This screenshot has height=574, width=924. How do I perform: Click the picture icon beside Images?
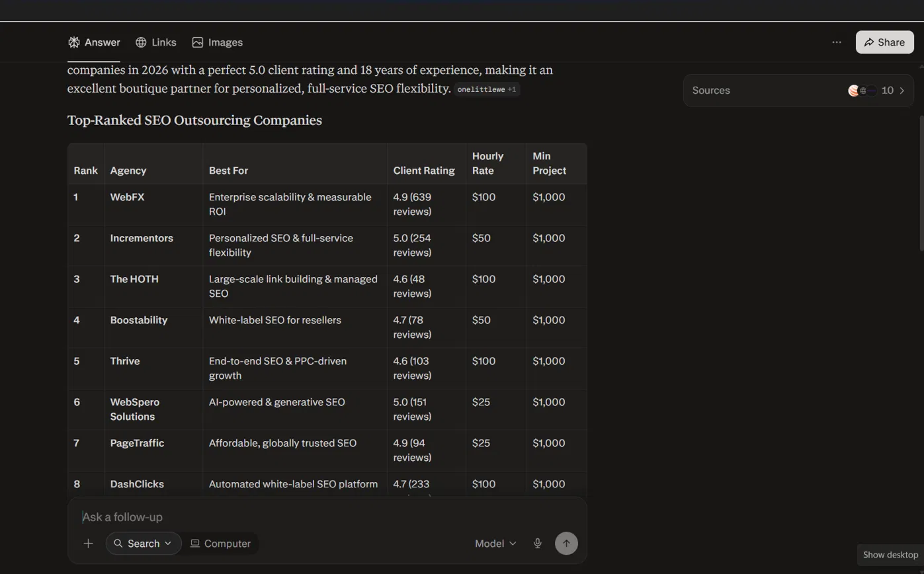(197, 42)
